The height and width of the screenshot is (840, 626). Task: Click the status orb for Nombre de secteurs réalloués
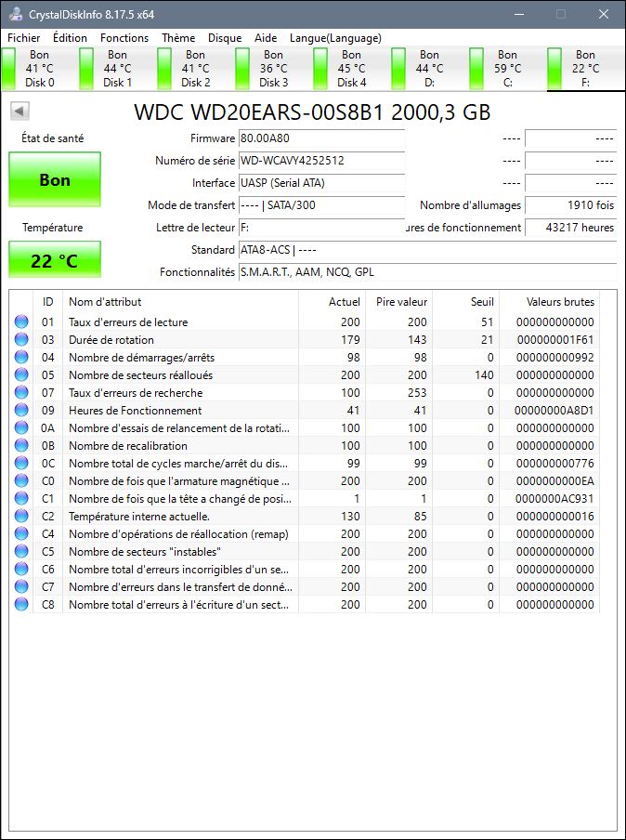tap(21, 375)
